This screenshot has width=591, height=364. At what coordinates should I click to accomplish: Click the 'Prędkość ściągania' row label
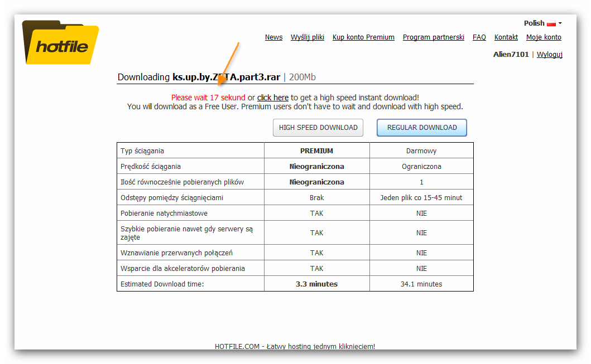pyautogui.click(x=150, y=166)
